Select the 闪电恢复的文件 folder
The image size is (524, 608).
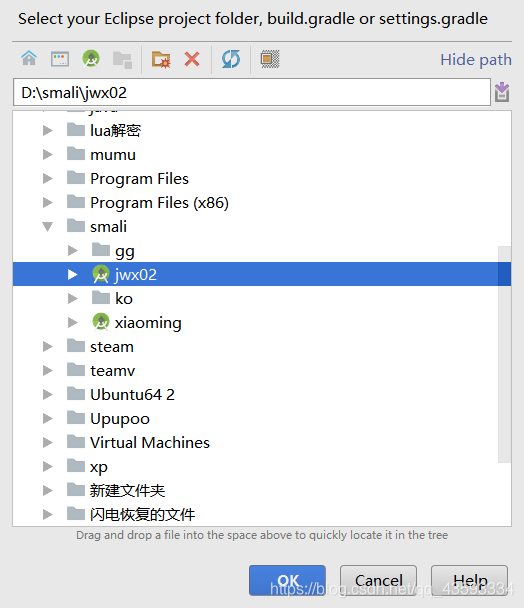[142, 515]
